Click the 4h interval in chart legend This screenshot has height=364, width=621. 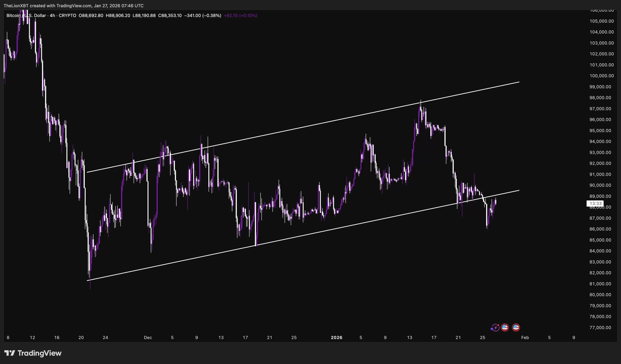pos(52,16)
